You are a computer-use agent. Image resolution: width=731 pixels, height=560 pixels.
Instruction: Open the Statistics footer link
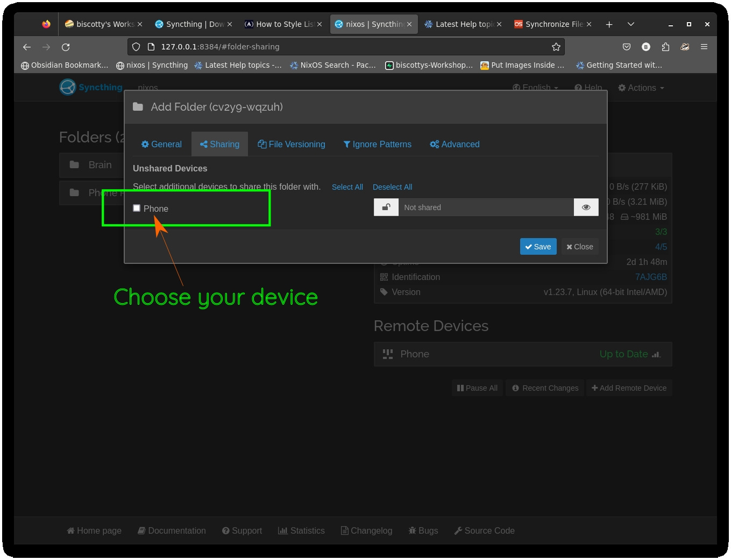[x=301, y=530]
